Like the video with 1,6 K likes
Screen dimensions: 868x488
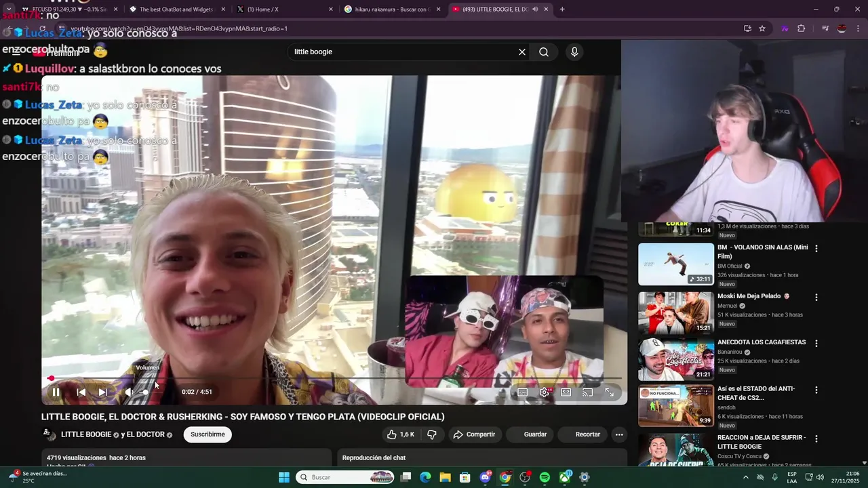tap(400, 434)
